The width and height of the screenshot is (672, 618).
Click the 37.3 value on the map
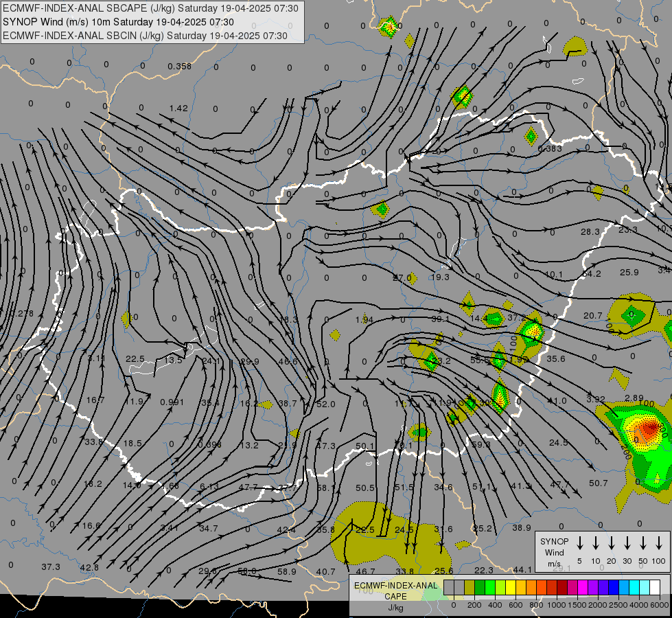(51, 566)
